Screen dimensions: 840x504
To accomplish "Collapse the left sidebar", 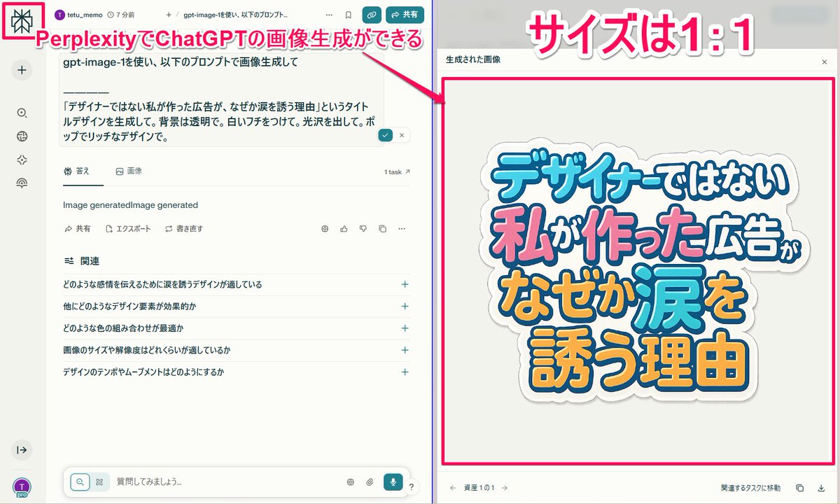I will click(x=22, y=451).
